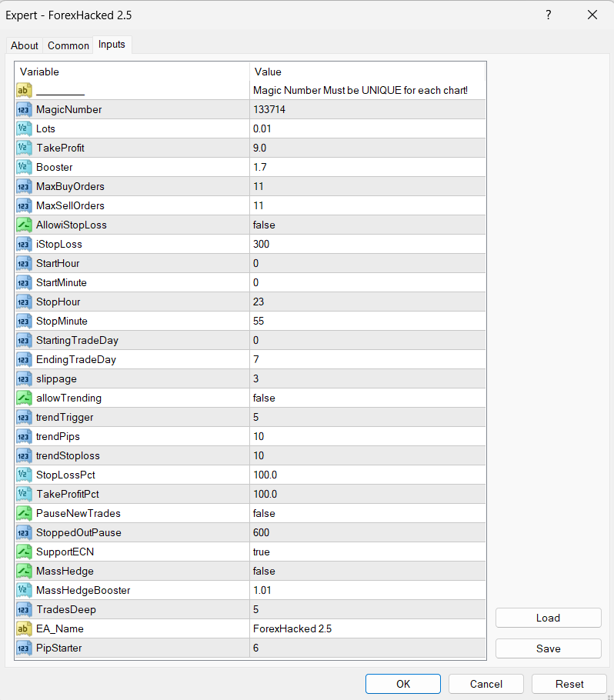
Task: Click the boolean icon beside AllowiStopLoss
Action: [24, 225]
